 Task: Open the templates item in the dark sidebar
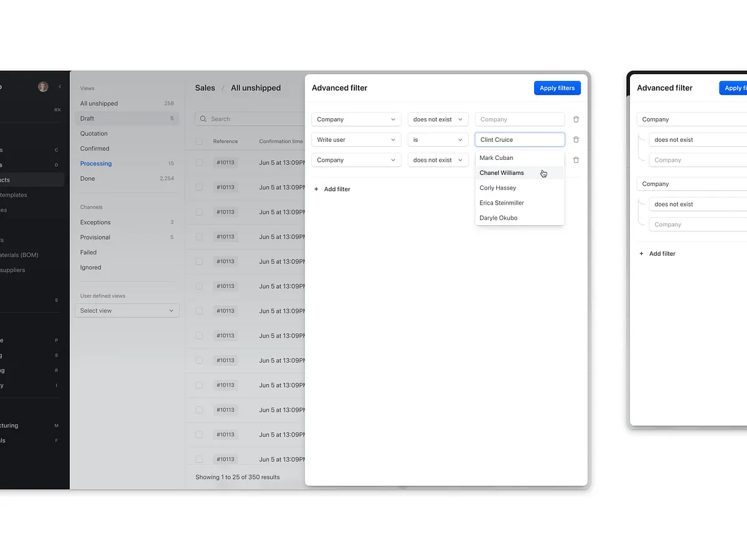(14, 195)
